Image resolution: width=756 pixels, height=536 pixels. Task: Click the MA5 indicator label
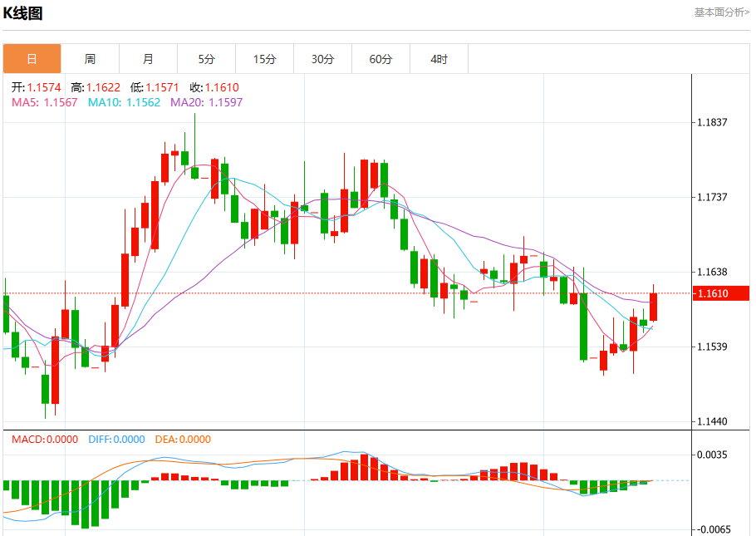click(44, 102)
